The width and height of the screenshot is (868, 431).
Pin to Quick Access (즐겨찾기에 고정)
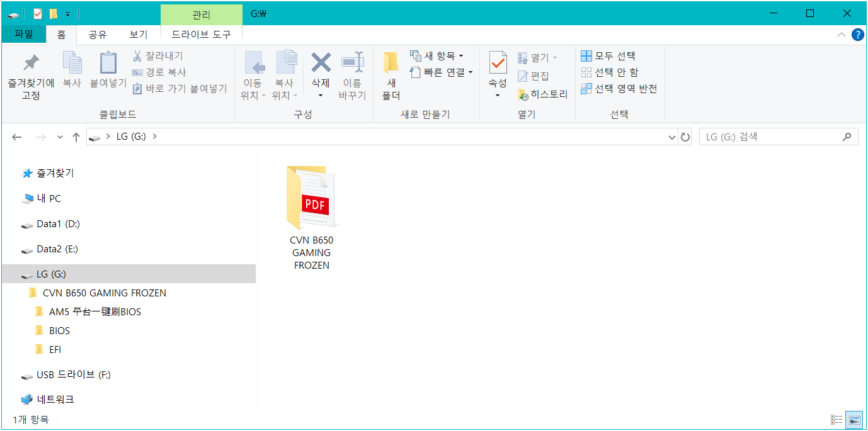point(31,76)
